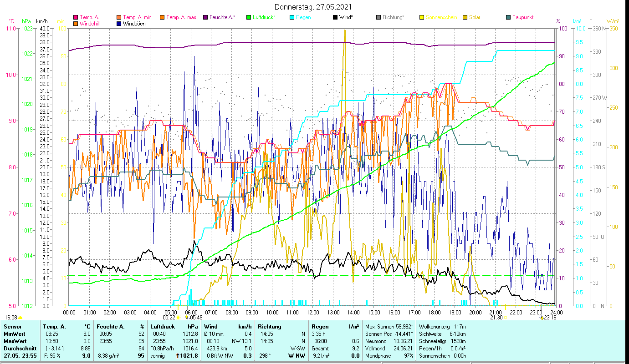Click the pink Temp. A. legend swatch
The height and width of the screenshot is (364, 629).
tap(76, 17)
